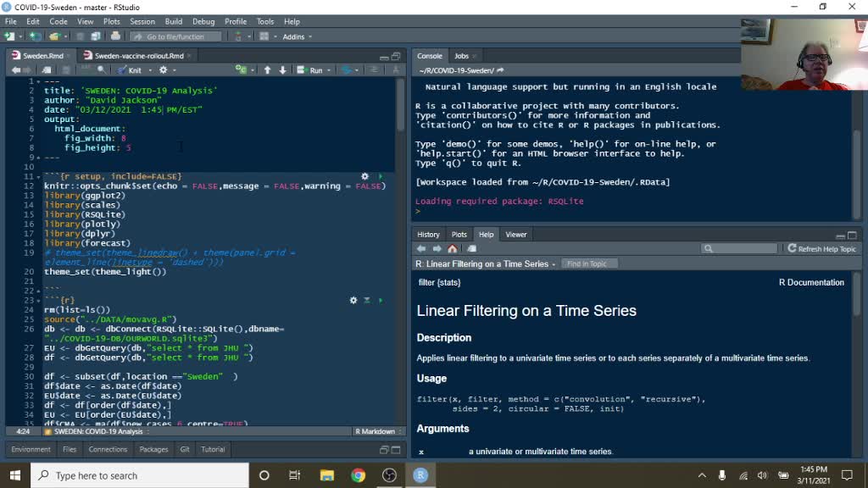This screenshot has height=488, width=868.
Task: Switch to the Jobs tab
Action: pos(462,56)
